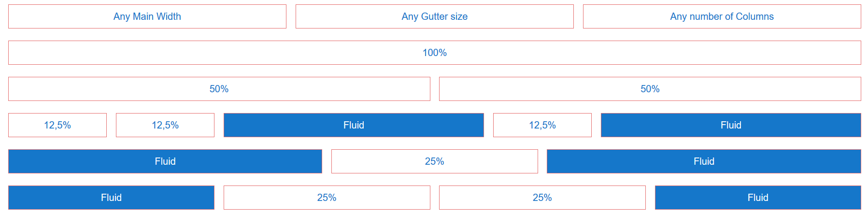Click the Any Main Width box

pyautogui.click(x=147, y=16)
